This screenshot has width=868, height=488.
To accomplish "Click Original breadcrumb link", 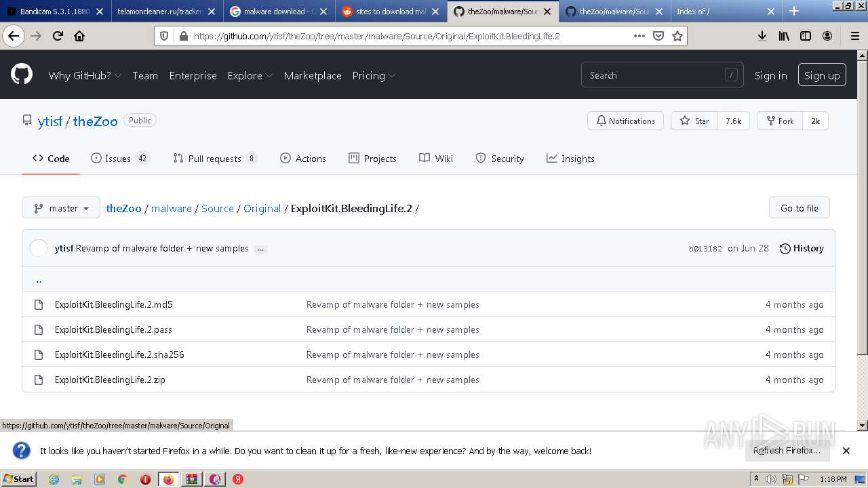I will coord(262,208).
